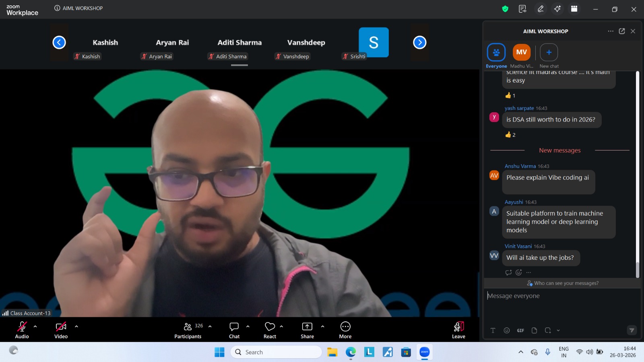This screenshot has width=644, height=362.
Task: Expand the video options arrow next to Video
Action: (x=76, y=327)
